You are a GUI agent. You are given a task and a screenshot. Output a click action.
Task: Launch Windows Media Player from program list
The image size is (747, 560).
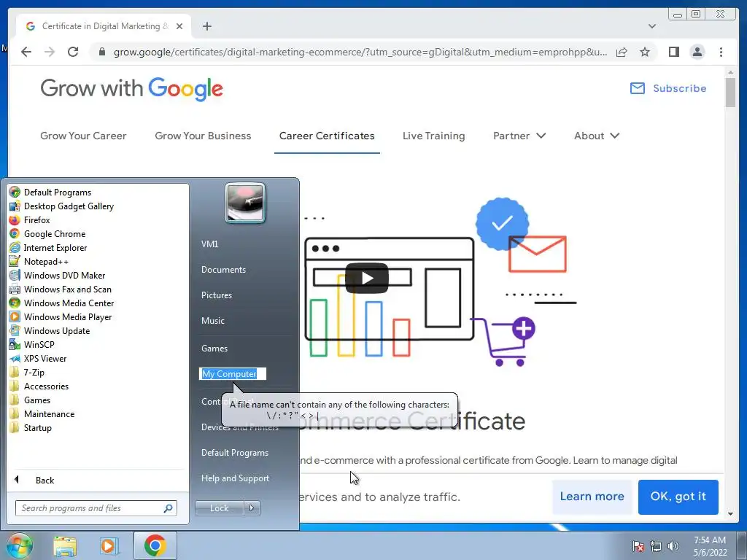pos(61,316)
